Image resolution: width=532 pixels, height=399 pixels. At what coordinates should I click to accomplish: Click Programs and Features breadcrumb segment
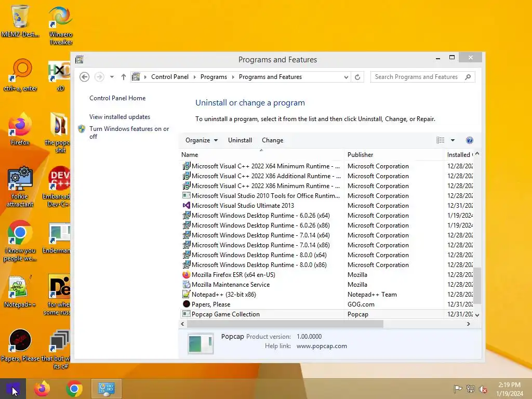(x=270, y=77)
